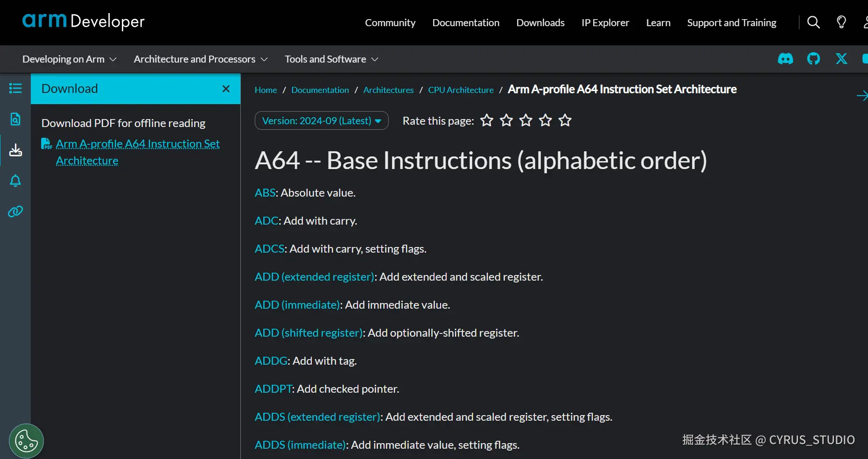The image size is (868, 459).
Task: Download the Arm A-profile A64 Instruction Set PDF
Action: click(x=138, y=152)
